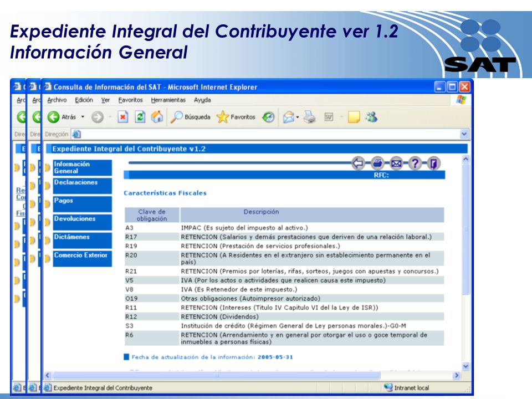The height and width of the screenshot is (399, 532).
Task: Refresh the page with the green arrows icon
Action: pos(140,117)
